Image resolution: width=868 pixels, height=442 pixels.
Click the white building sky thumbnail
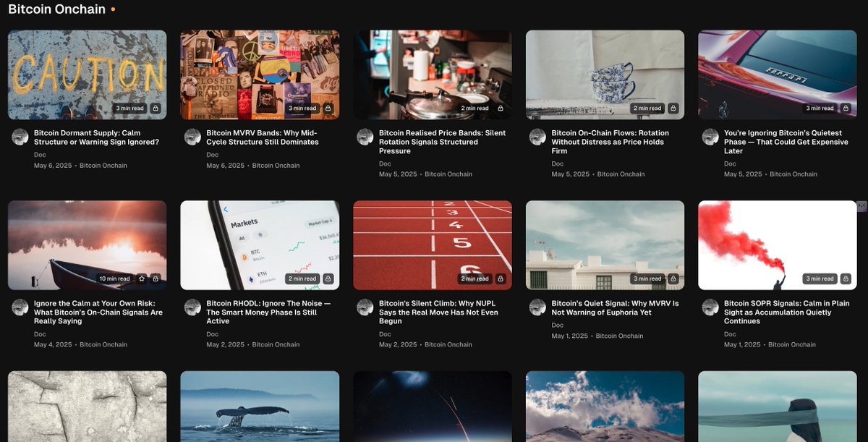pos(605,245)
